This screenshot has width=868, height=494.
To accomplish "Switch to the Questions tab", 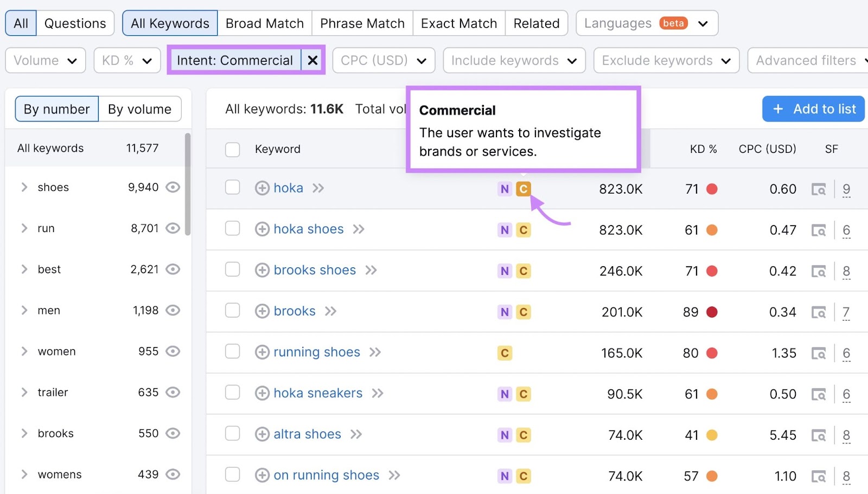I will (x=75, y=23).
